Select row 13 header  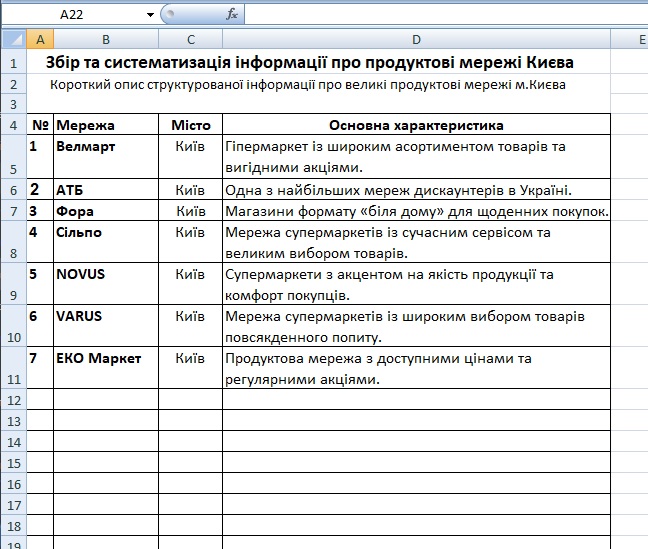pyautogui.click(x=14, y=421)
